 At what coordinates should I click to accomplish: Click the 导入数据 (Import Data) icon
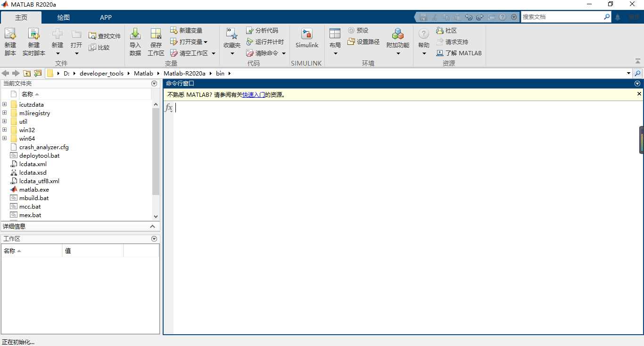[x=135, y=34]
